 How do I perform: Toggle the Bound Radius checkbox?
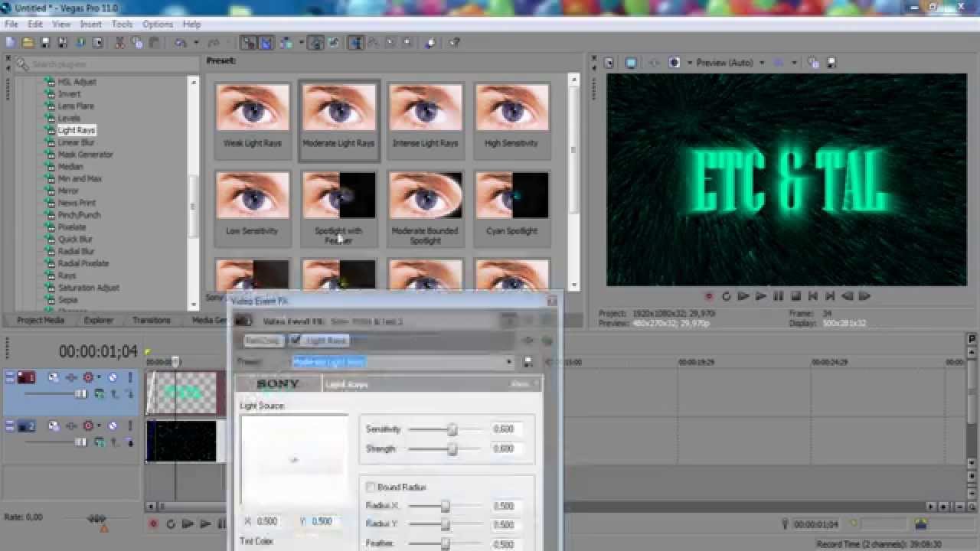click(x=371, y=487)
